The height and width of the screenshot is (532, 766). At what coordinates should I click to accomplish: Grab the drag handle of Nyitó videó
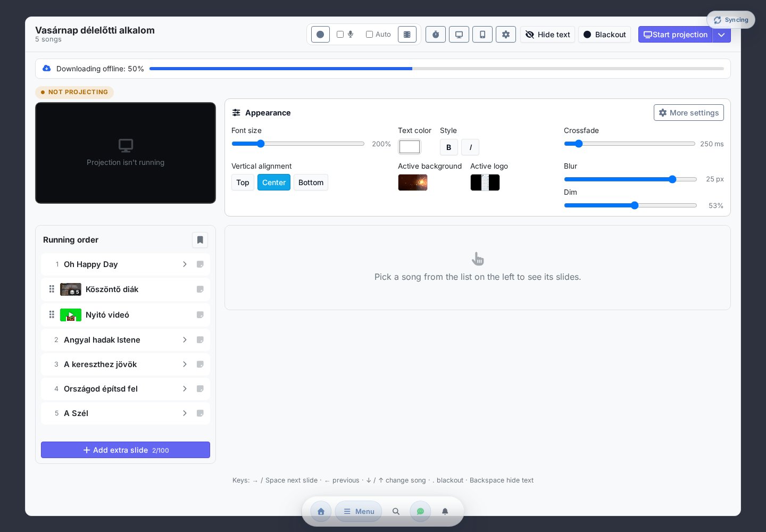[52, 314]
